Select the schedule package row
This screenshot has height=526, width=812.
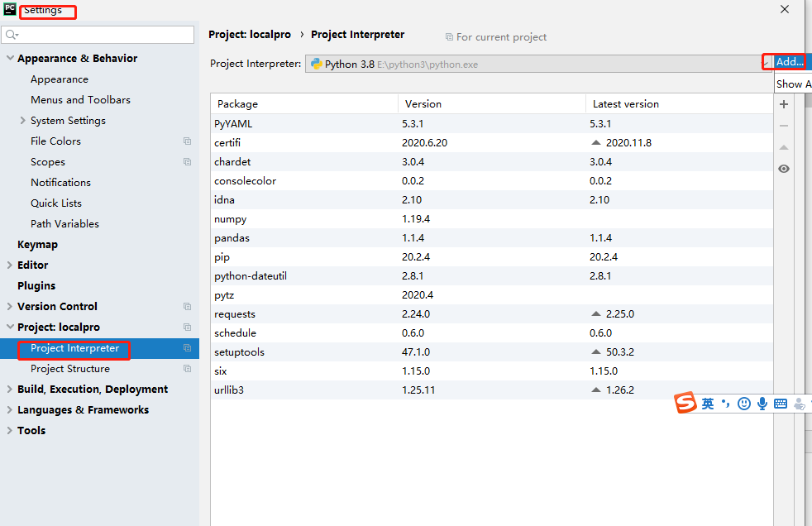pyautogui.click(x=492, y=333)
